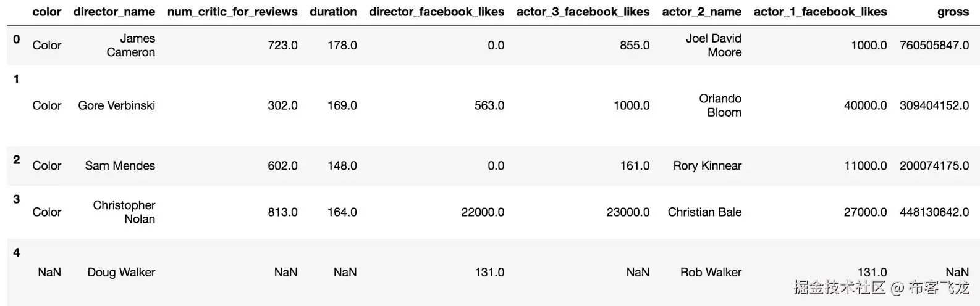The image size is (980, 306).
Task: Select the Christopher Nolan director cell
Action: 124,212
